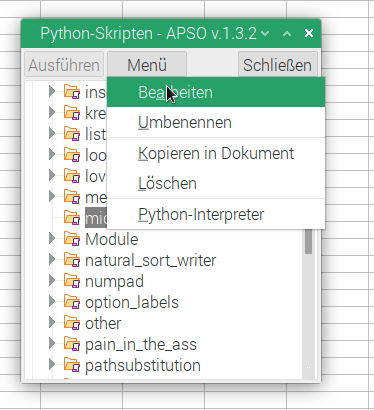Viewport: 374px width, 410px height.
Task: Click the Schließen button
Action: click(x=277, y=65)
